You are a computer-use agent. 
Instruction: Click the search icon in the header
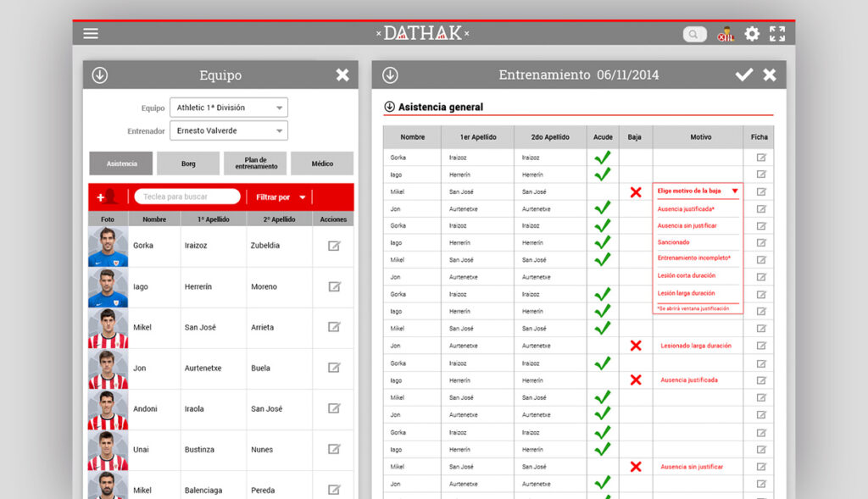click(694, 35)
